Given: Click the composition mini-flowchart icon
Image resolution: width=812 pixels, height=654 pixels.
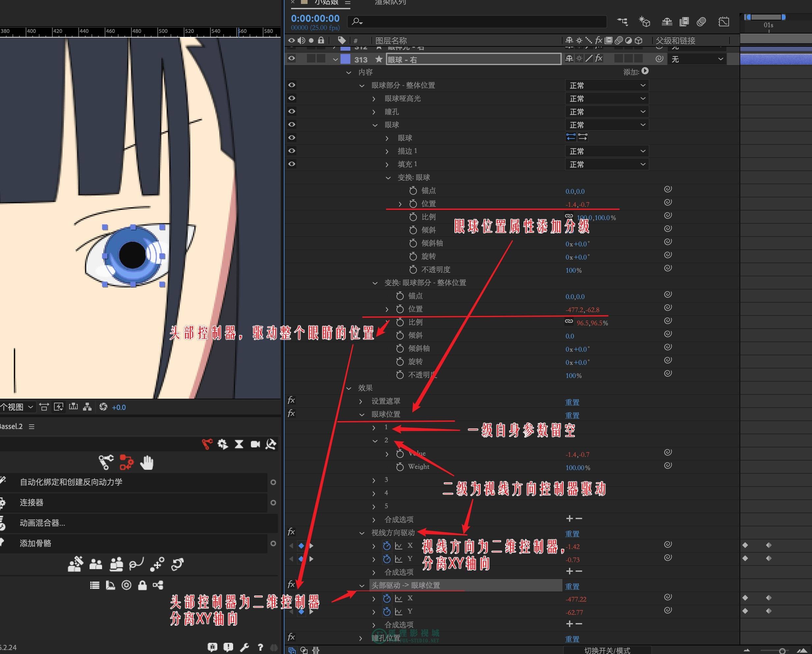Looking at the screenshot, I should tap(622, 22).
